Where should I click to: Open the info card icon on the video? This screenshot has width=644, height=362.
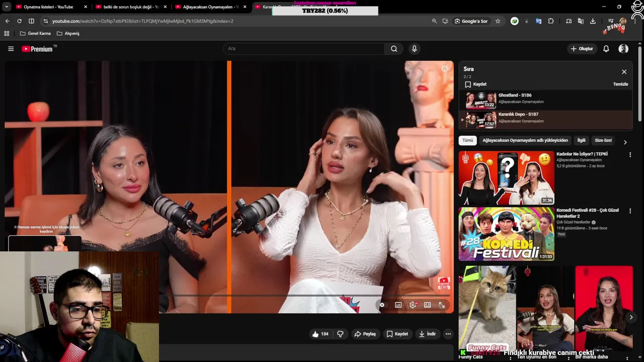[444, 68]
